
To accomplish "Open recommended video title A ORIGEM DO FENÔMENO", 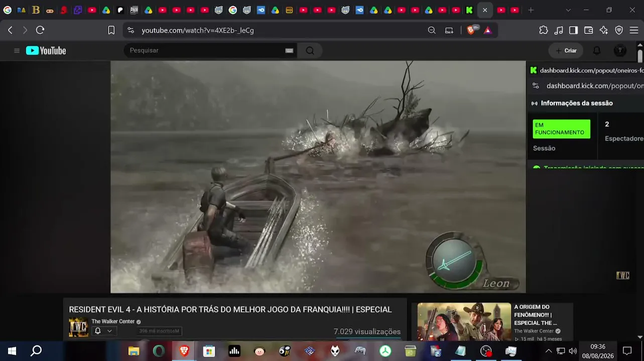I will tap(536, 315).
